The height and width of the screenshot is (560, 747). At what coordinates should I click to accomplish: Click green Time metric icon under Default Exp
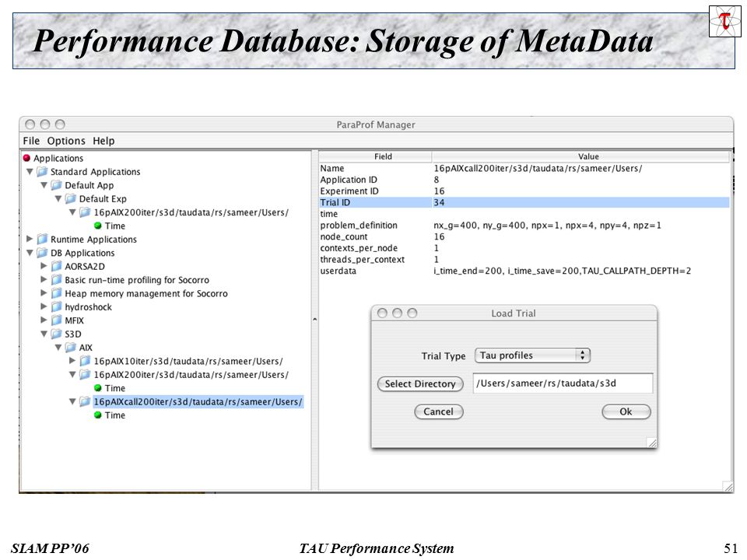pos(98,226)
